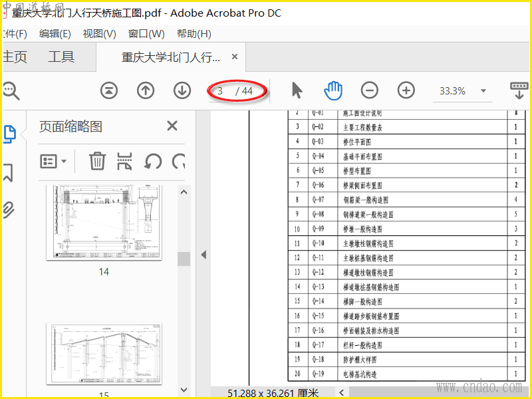Click the 主要工程数量表 entry
Screen dimensions: 532x399
coord(362,127)
